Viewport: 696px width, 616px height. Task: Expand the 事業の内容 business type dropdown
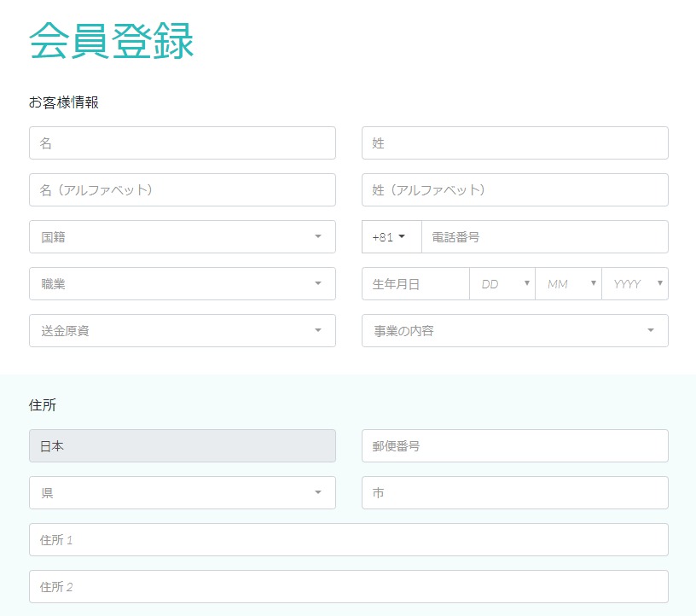[514, 331]
